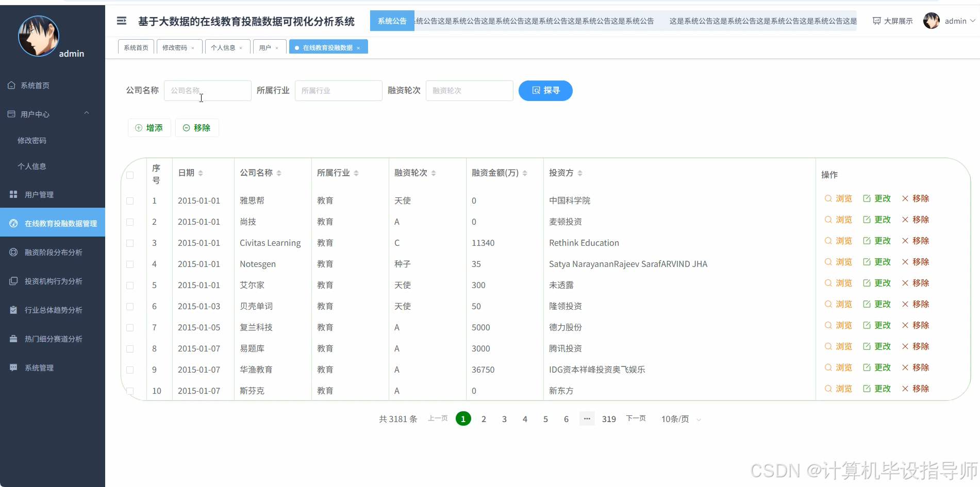980x487 pixels.
Task: Click the 移除 batch remove button
Action: (x=197, y=128)
